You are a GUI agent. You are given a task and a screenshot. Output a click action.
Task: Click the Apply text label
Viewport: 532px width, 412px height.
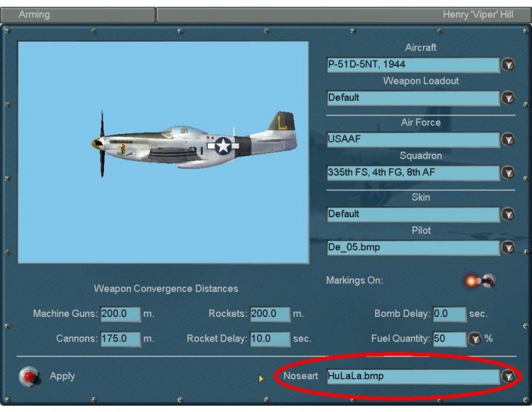click(x=62, y=376)
